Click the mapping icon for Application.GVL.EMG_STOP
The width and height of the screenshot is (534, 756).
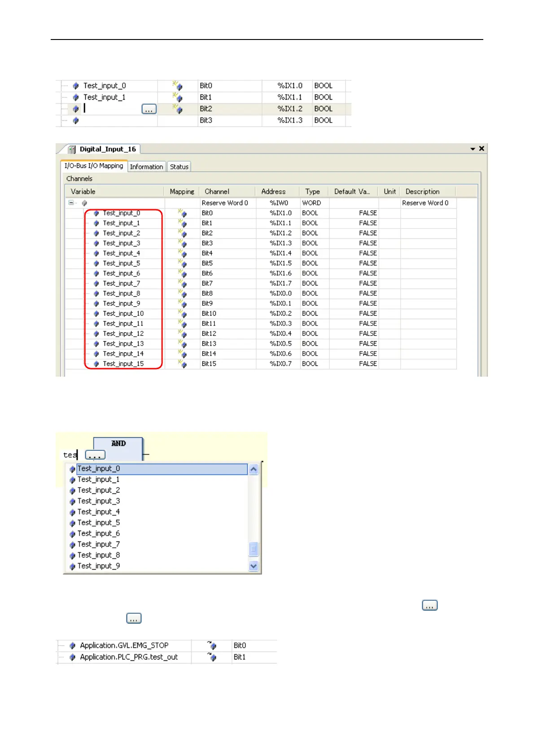click(x=212, y=645)
